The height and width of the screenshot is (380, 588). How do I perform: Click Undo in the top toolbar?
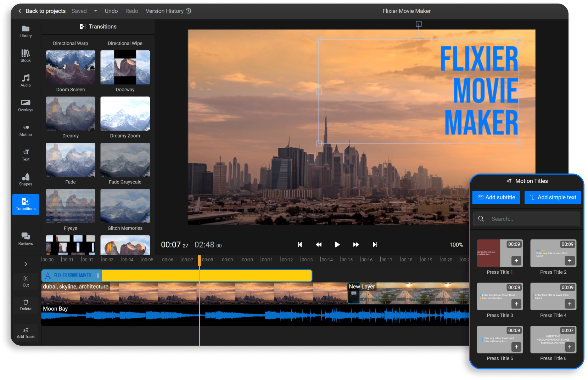click(x=111, y=11)
